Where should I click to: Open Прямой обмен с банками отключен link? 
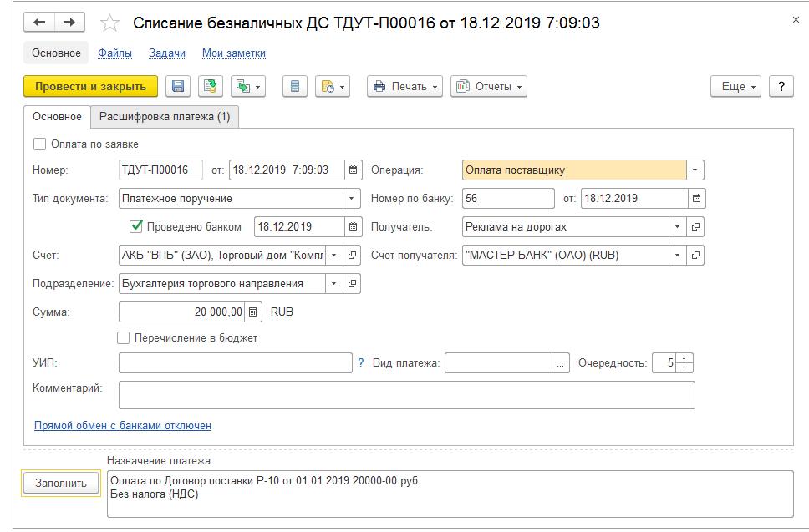pyautogui.click(x=122, y=425)
